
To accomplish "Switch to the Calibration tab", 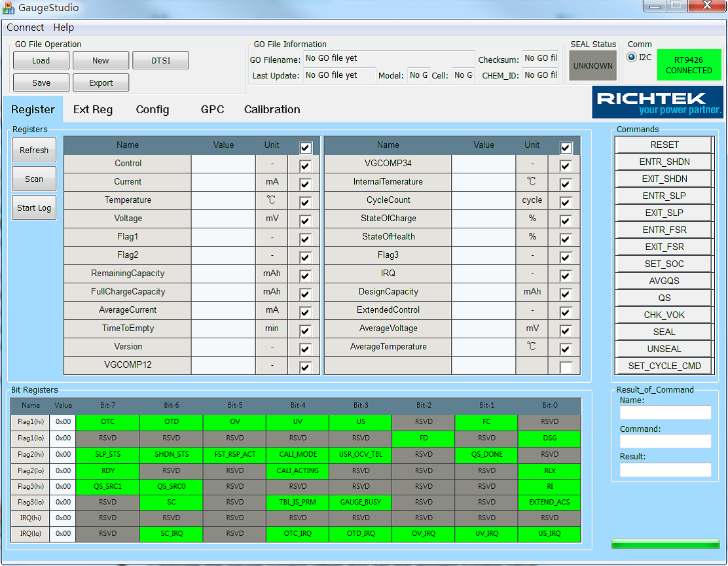I will pyautogui.click(x=272, y=109).
